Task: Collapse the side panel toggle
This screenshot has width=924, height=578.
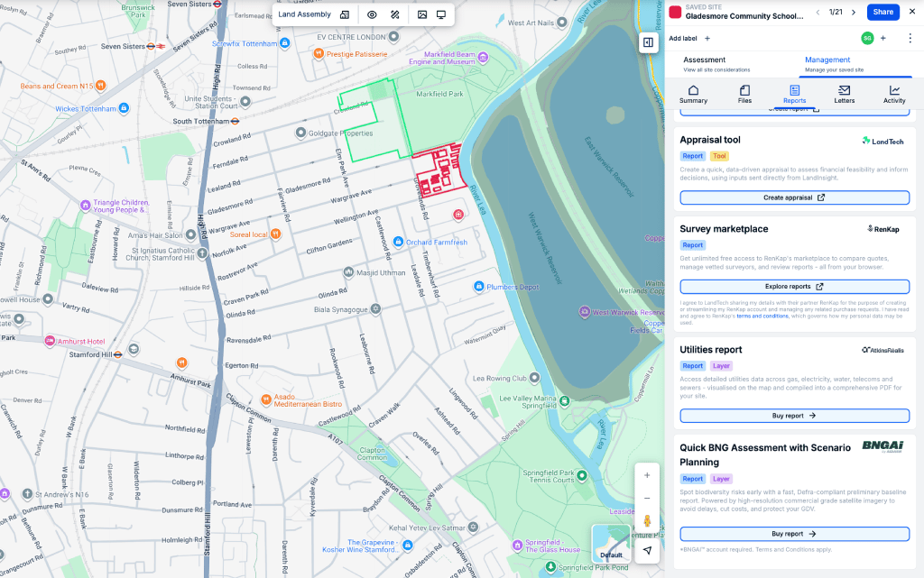Action: (x=648, y=42)
